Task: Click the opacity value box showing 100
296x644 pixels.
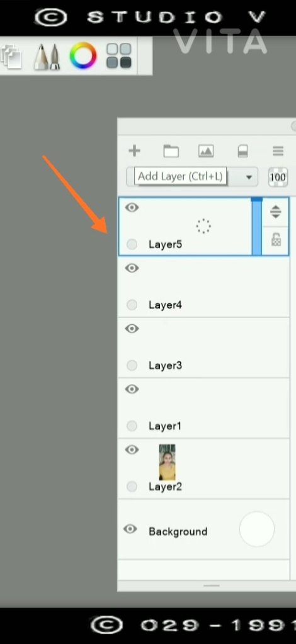Action: (278, 178)
